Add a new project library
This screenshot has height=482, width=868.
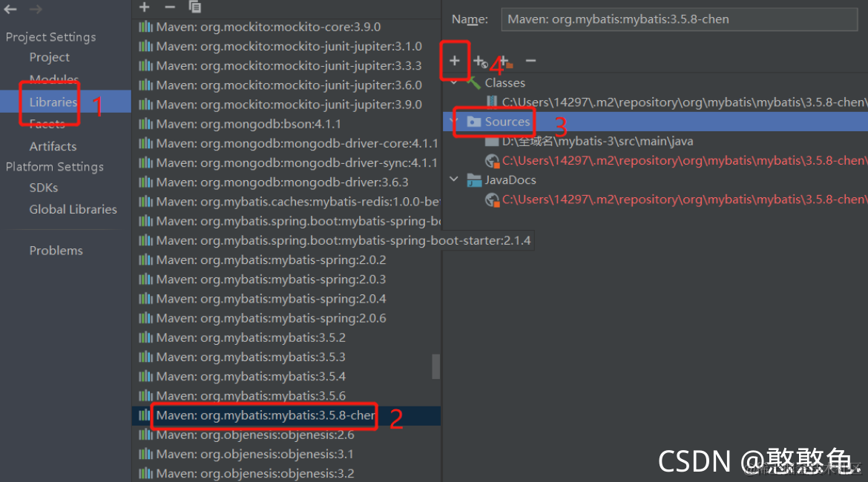[145, 7]
